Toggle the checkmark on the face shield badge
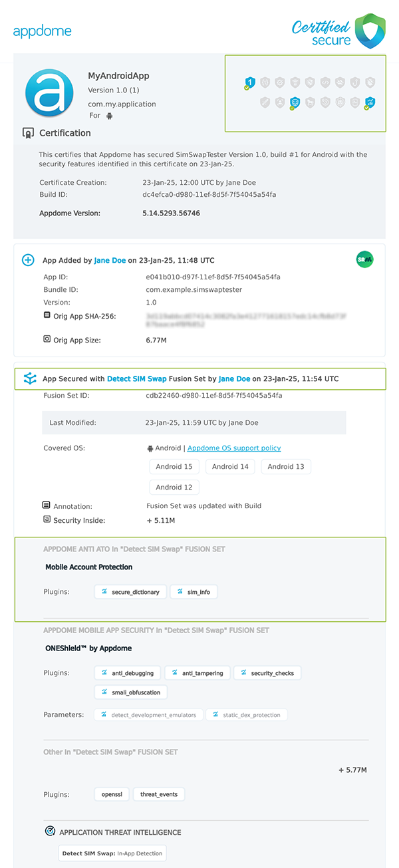The image size is (399, 868). click(x=290, y=108)
